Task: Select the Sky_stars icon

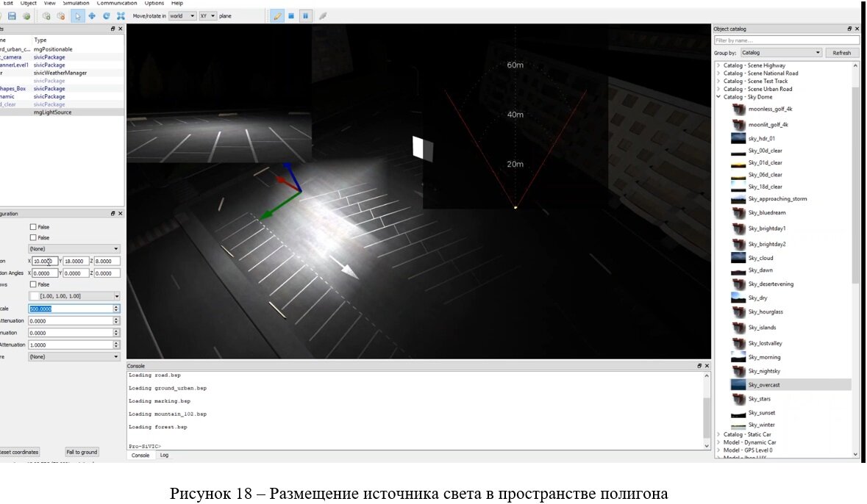Action: point(739,399)
